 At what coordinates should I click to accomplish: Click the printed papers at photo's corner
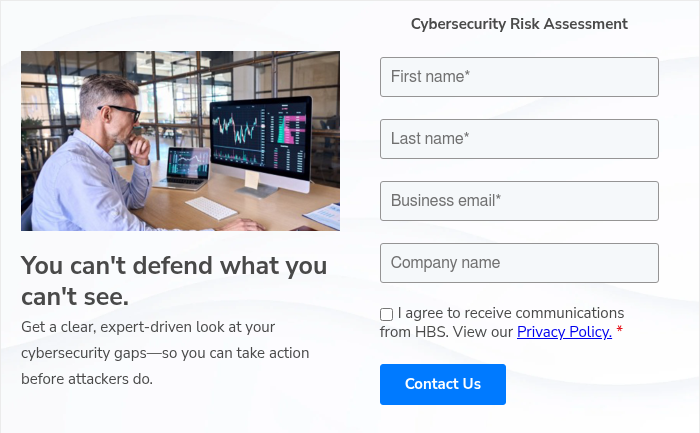pyautogui.click(x=324, y=215)
